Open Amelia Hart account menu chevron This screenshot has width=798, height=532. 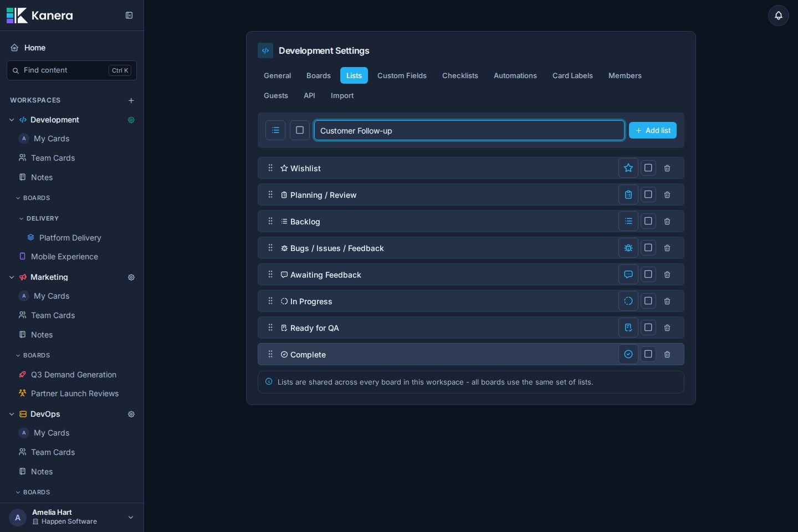coord(131,517)
